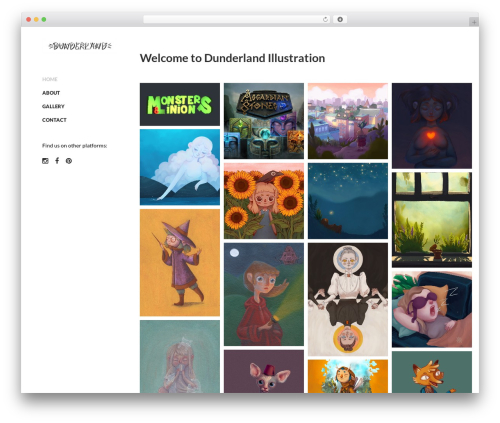Open the Instagram social icon
Viewport: 500px width, 423px height.
45,161
